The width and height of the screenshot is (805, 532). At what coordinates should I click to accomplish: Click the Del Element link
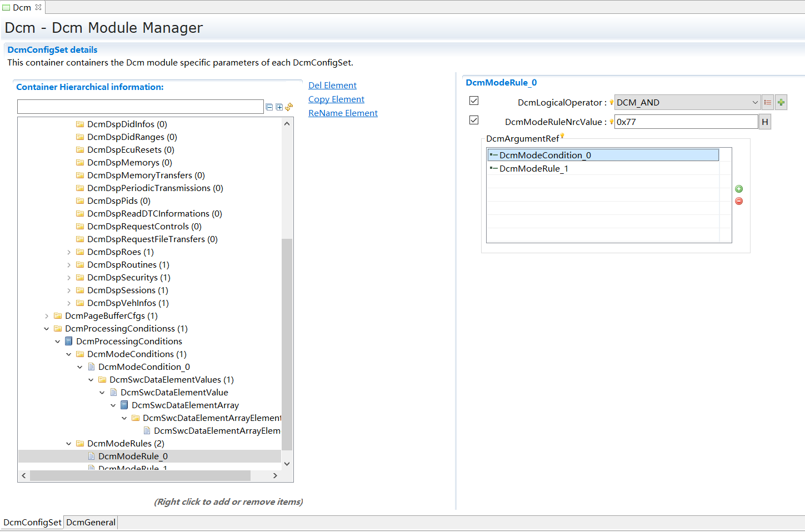332,85
